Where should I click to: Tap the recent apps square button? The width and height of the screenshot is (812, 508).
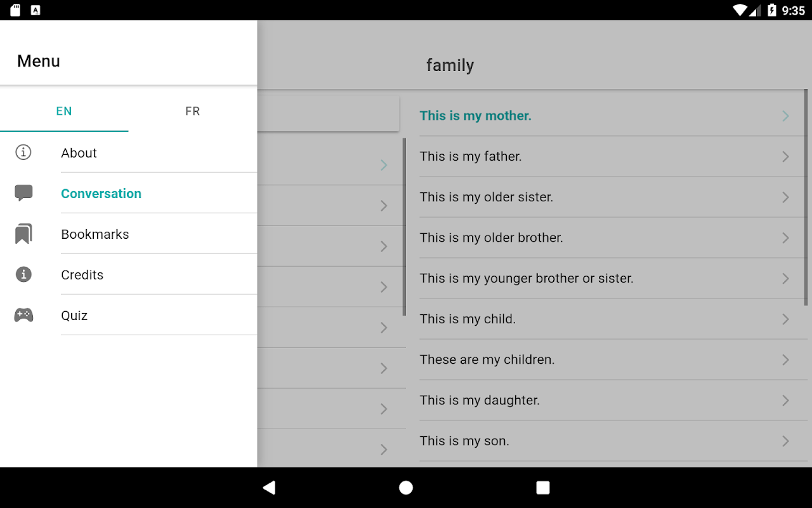click(x=542, y=488)
